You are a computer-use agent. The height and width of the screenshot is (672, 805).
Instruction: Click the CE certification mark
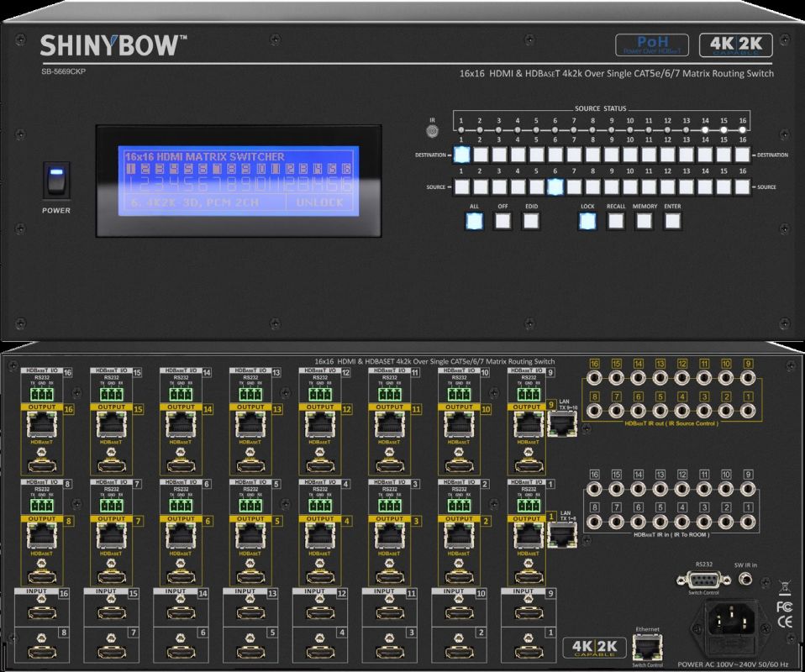(785, 622)
